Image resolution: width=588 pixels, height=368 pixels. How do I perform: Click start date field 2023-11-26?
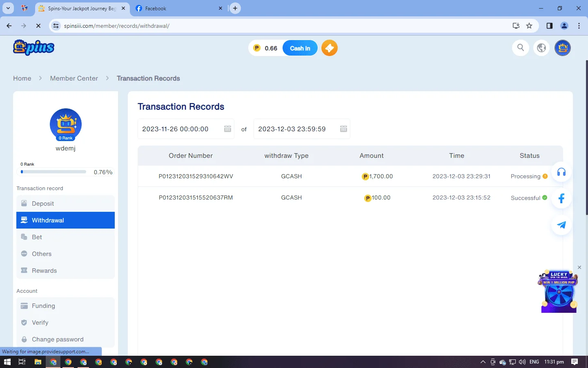click(x=186, y=129)
